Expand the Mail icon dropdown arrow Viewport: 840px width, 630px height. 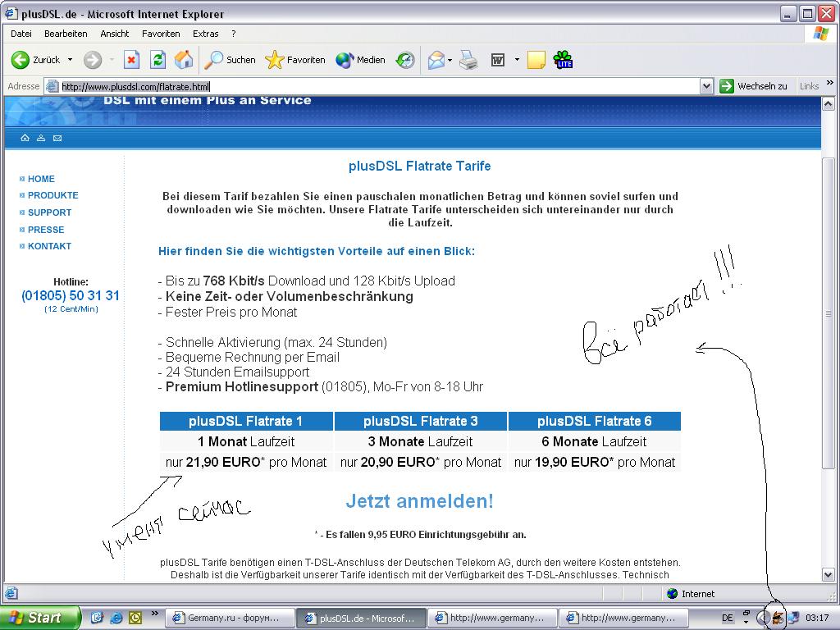450,60
